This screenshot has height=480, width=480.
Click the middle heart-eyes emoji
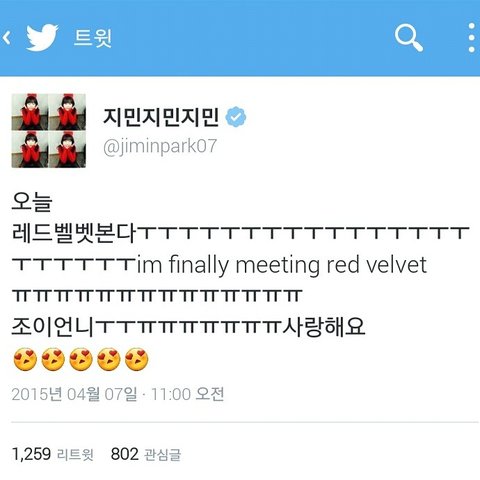tap(81, 359)
